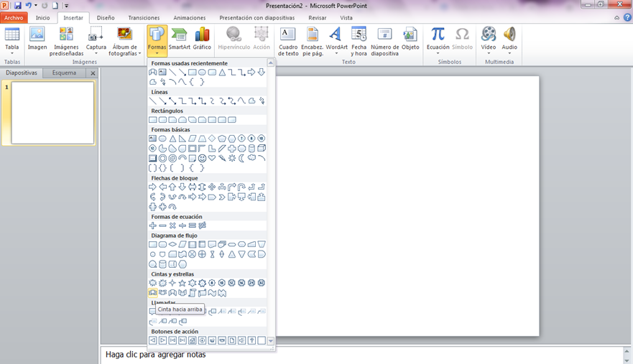
Task: Select the first rectangle in Rectángulos
Action: [x=152, y=120]
